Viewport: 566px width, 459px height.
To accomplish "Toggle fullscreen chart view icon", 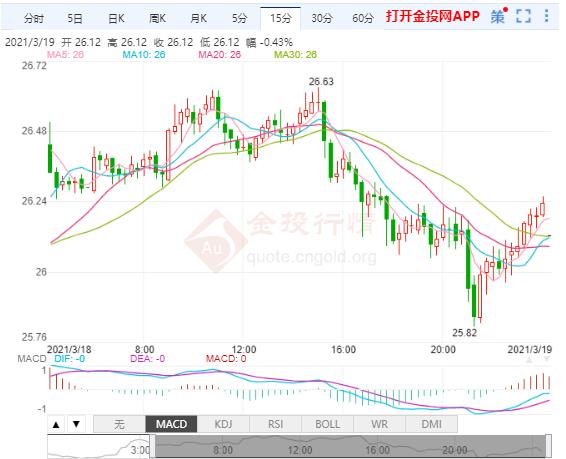I will 523,16.
